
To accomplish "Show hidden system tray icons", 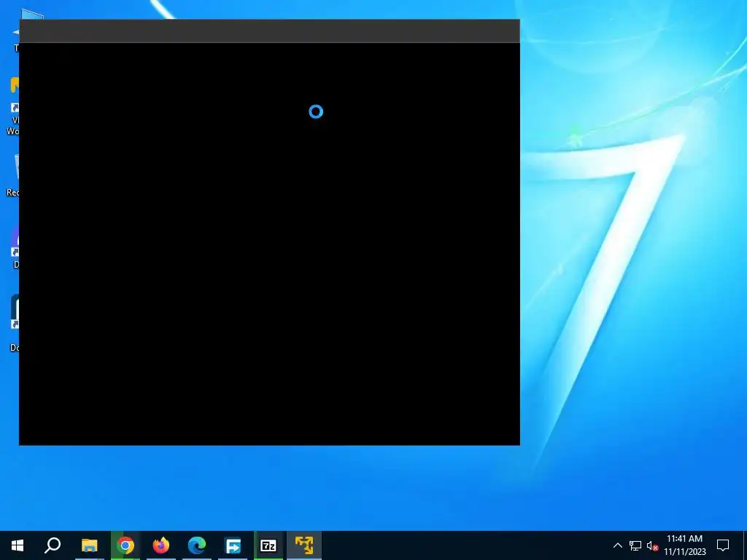I will click(617, 545).
